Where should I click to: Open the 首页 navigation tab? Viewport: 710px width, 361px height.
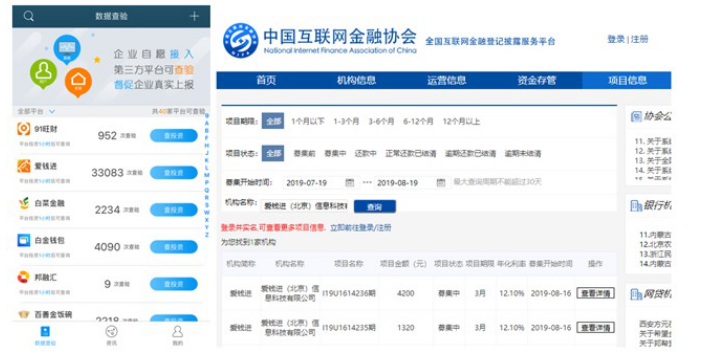[266, 81]
